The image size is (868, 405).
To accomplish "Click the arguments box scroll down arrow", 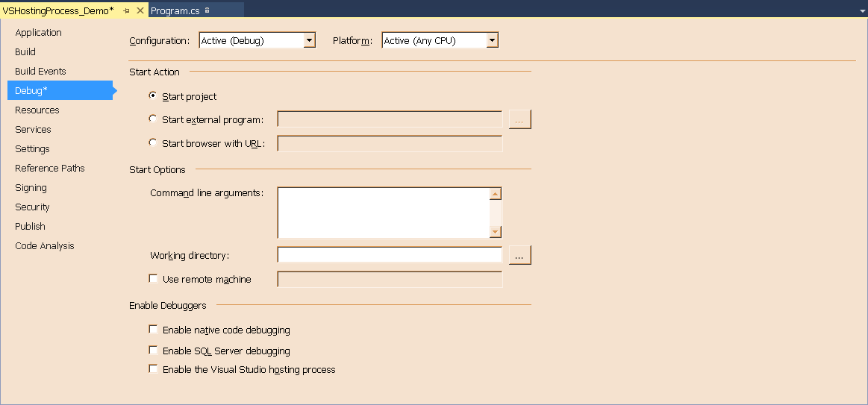I will tap(496, 232).
